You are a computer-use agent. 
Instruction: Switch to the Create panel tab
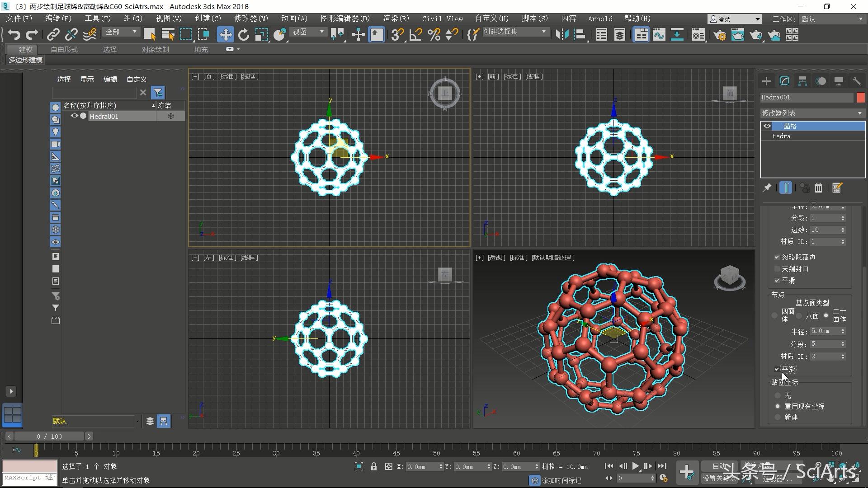tap(766, 81)
